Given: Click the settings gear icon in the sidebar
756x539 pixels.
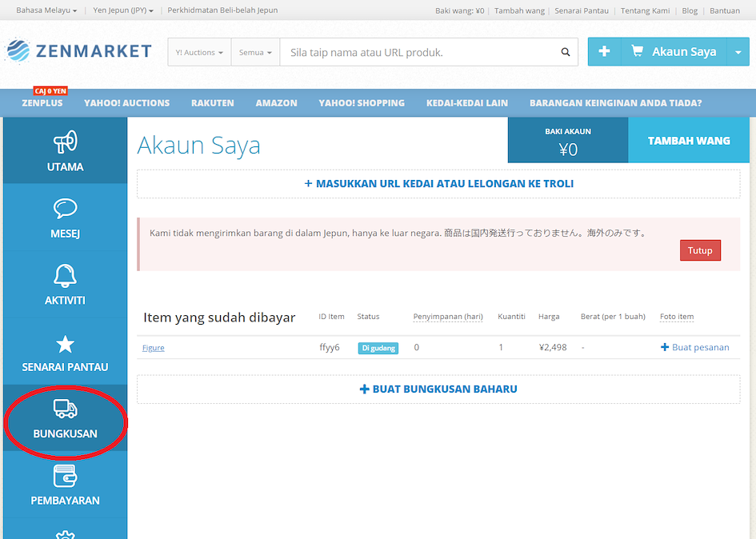Looking at the screenshot, I should 65,534.
